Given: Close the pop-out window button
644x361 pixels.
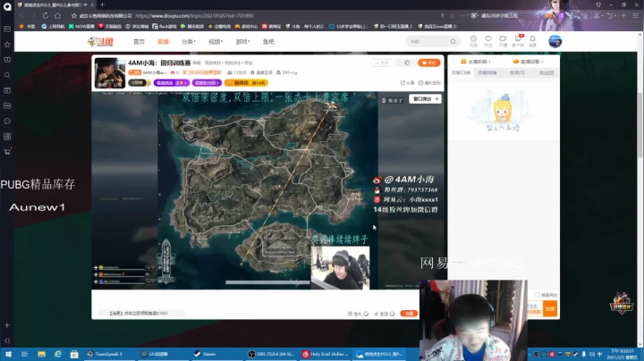Looking at the screenshot, I should (x=436, y=99).
